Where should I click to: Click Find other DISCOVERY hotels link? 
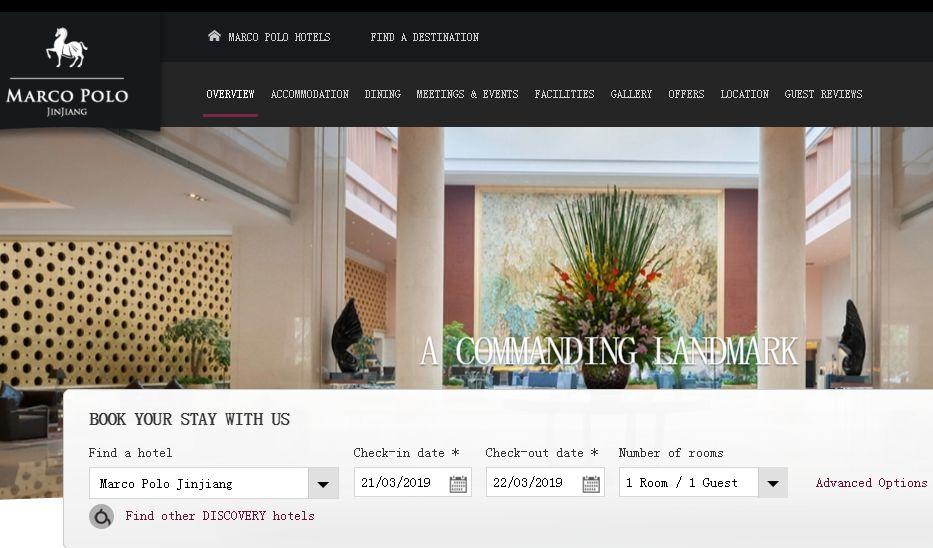(220, 516)
